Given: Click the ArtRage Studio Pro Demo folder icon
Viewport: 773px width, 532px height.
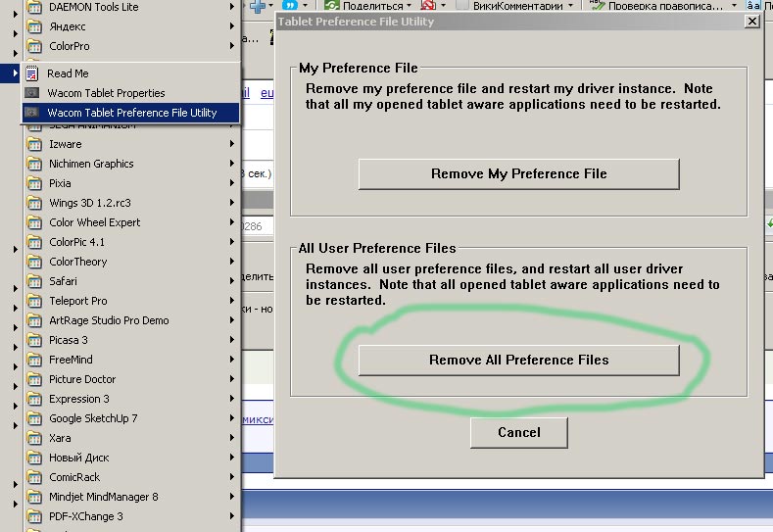Looking at the screenshot, I should 34,320.
